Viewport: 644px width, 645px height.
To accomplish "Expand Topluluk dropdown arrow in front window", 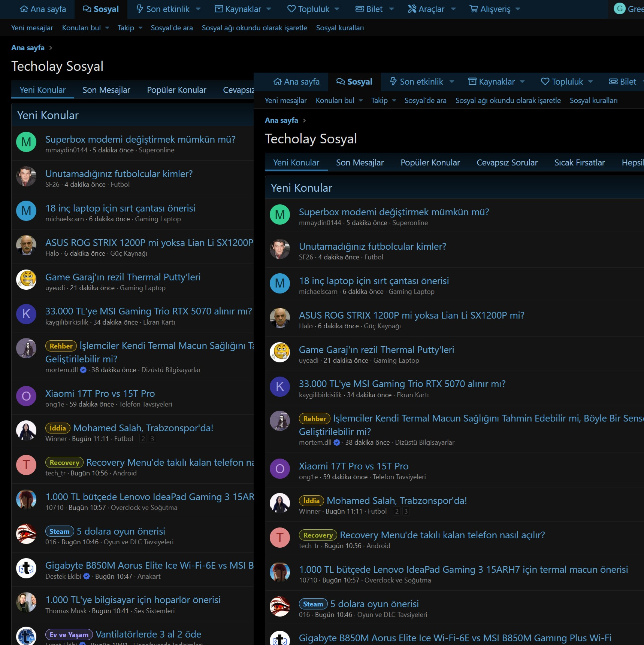I will tap(590, 82).
